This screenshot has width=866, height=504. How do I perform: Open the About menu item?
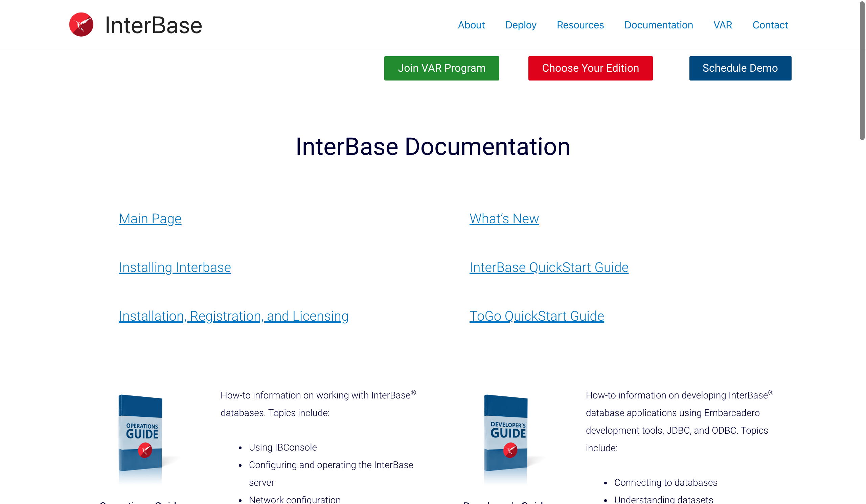pos(471,25)
